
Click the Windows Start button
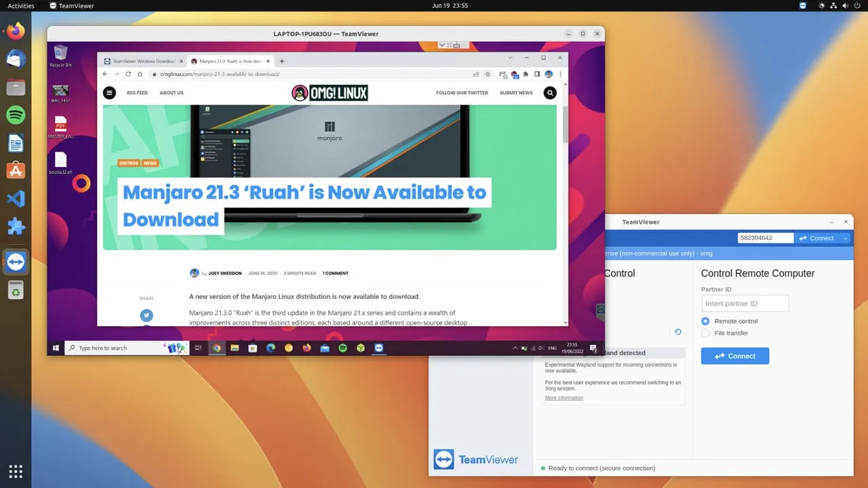[x=56, y=348]
